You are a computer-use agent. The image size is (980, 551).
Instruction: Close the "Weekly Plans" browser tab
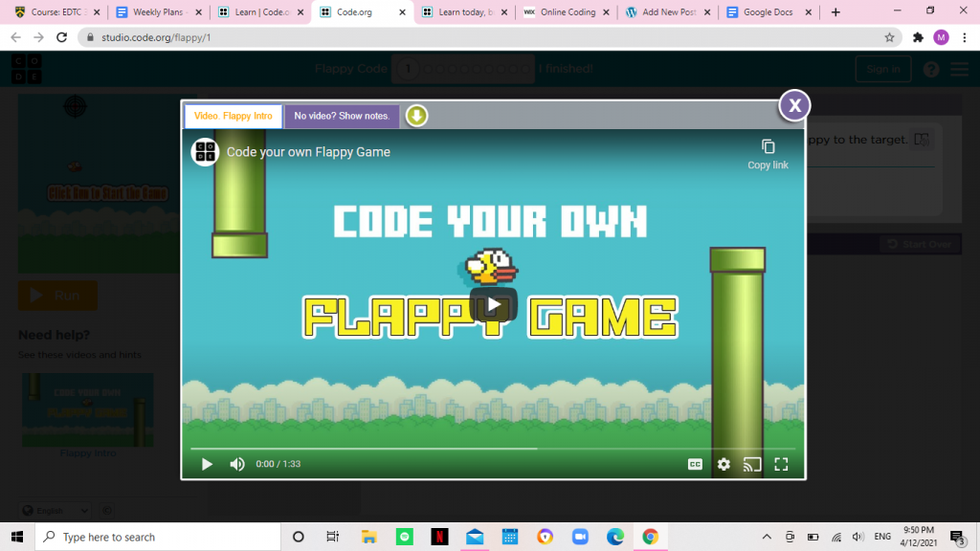(x=199, y=12)
